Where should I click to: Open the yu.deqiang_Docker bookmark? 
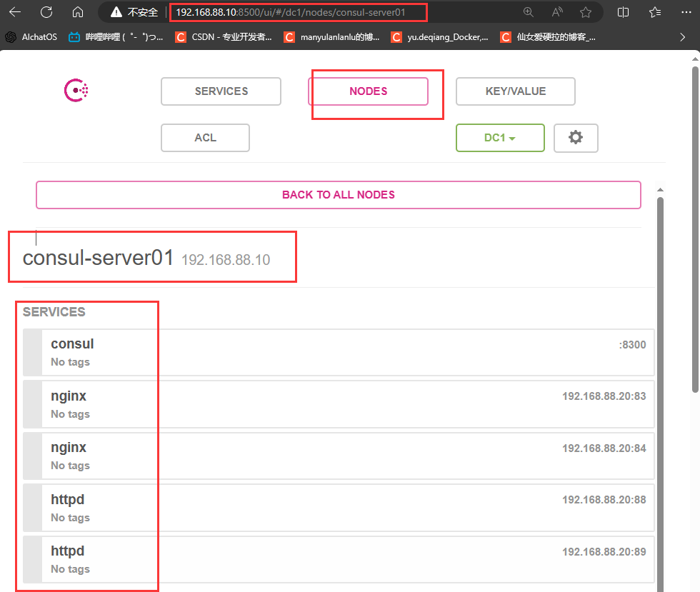click(439, 37)
